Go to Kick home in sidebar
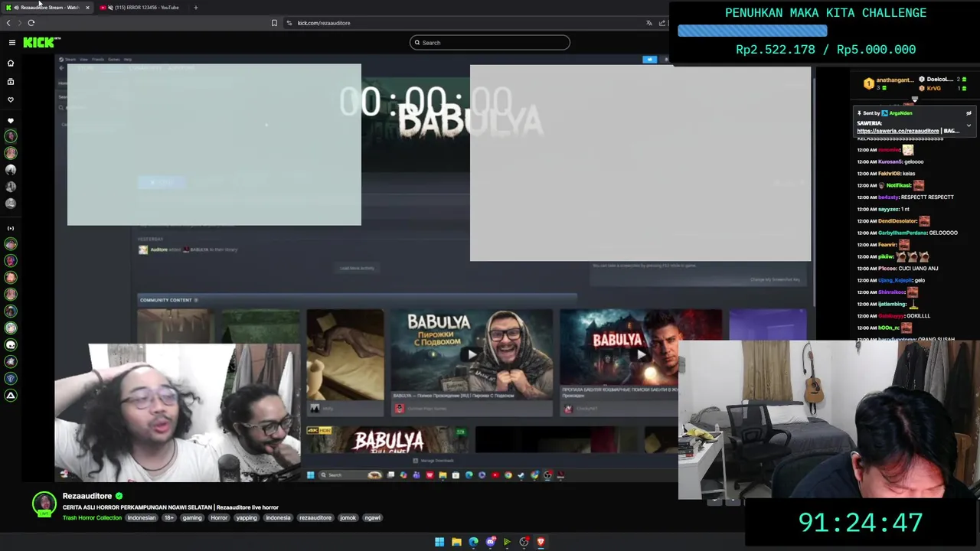The height and width of the screenshot is (551, 980). click(x=11, y=63)
